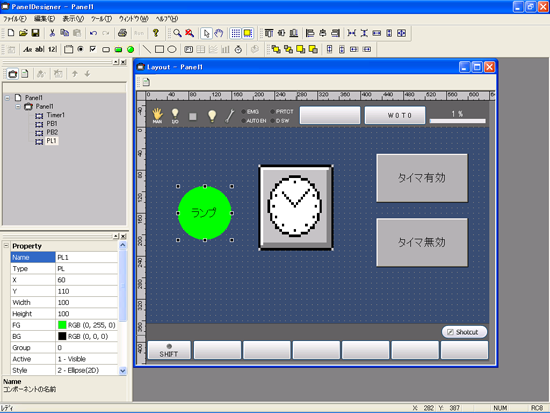Screen dimensions: 550x413
Task: Collapse the Property section header
Action: point(6,246)
